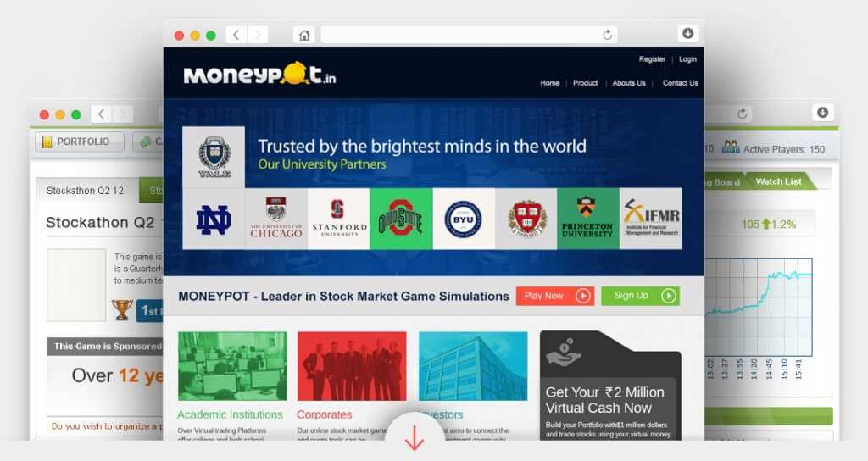Open the Product menu item
The height and width of the screenshot is (461, 868).
coord(585,83)
